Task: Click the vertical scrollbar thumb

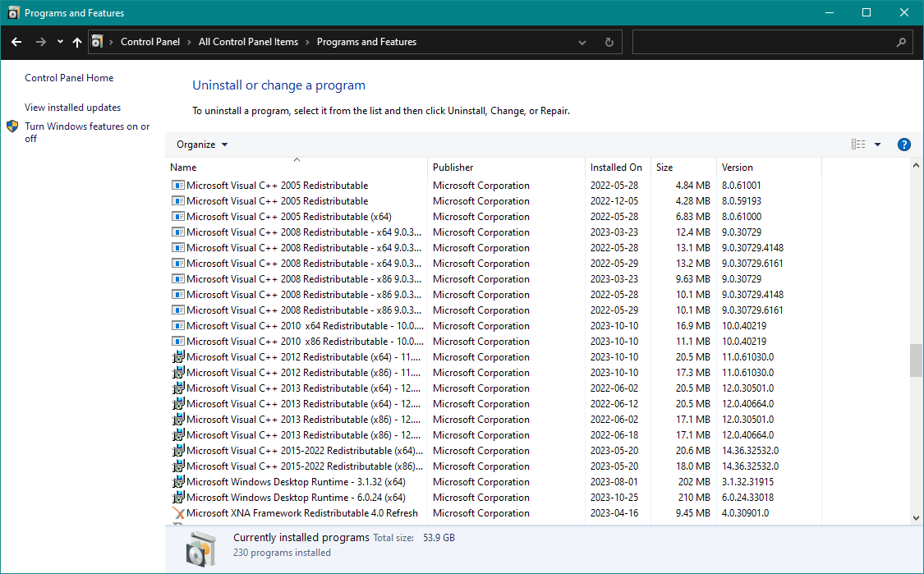Action: [x=916, y=360]
